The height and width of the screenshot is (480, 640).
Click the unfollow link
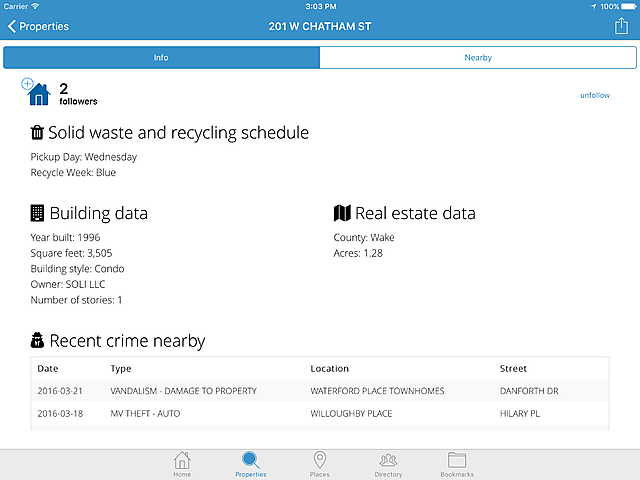click(595, 95)
